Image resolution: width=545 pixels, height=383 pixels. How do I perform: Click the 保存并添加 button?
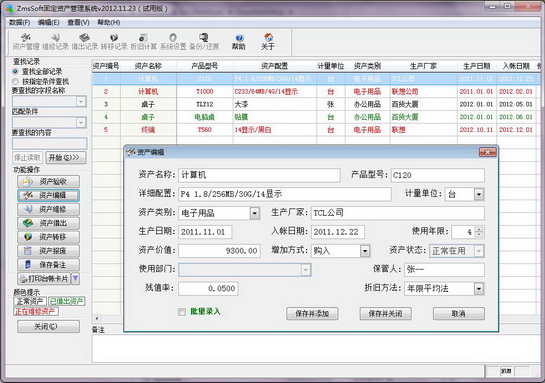312,313
